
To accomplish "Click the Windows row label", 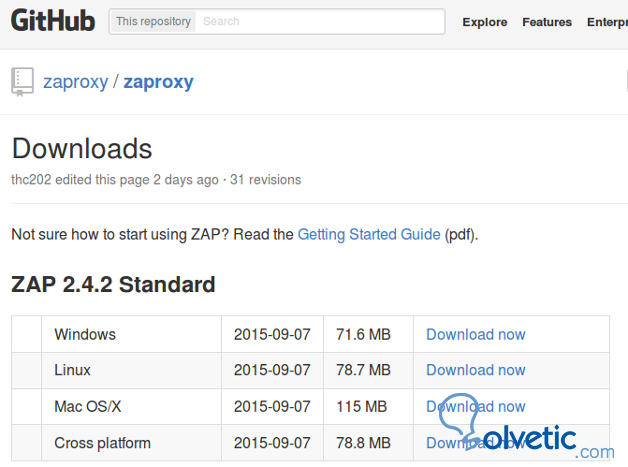I will 85,334.
